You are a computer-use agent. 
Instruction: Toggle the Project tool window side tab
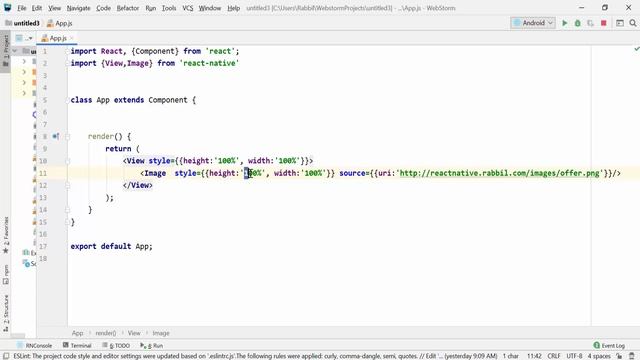coord(6,52)
